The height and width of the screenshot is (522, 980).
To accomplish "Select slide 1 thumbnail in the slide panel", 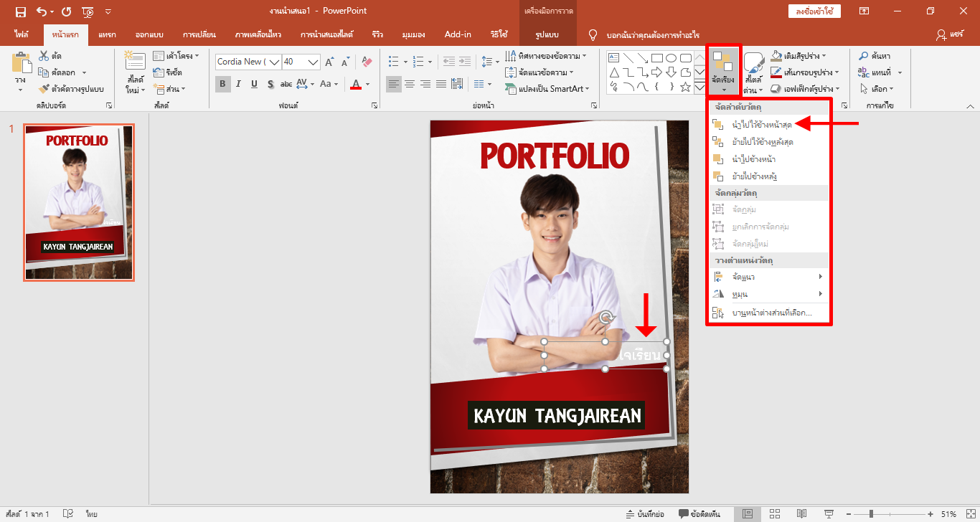I will point(79,202).
